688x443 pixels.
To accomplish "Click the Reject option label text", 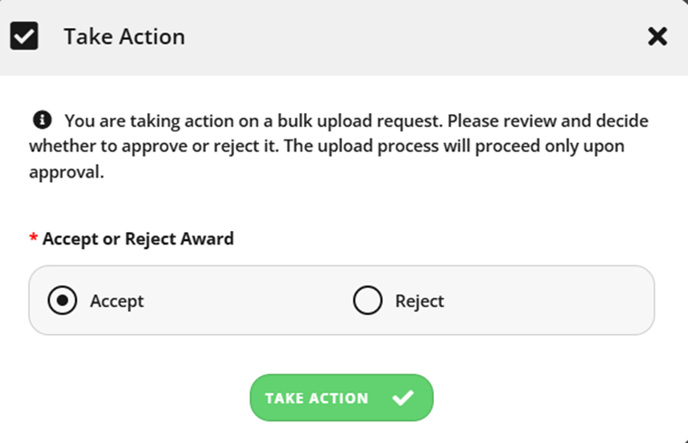I will tap(419, 301).
